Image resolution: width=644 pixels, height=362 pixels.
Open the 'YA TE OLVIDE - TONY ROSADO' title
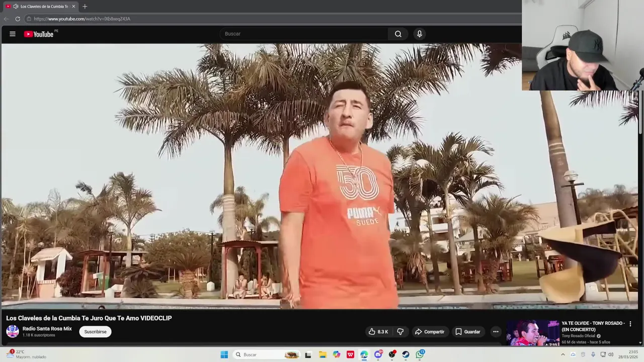point(593,326)
